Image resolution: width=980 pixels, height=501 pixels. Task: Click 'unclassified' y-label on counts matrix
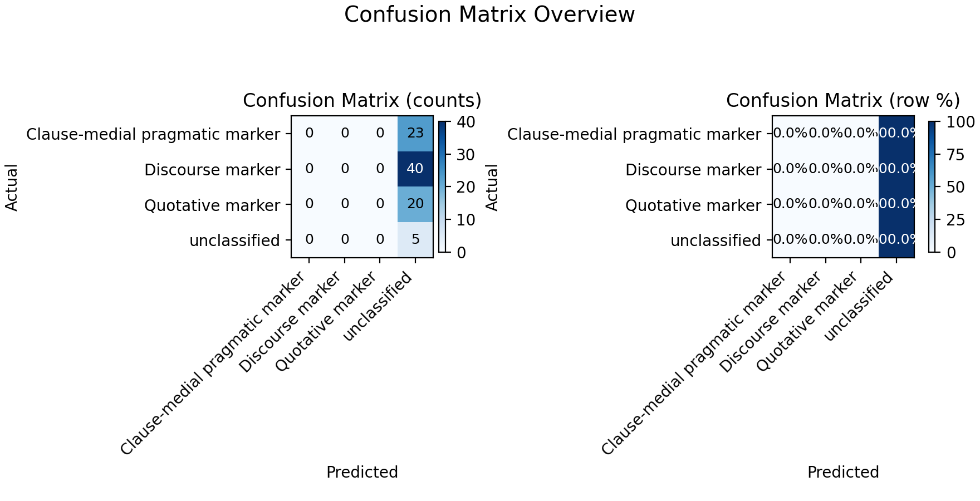pos(234,240)
